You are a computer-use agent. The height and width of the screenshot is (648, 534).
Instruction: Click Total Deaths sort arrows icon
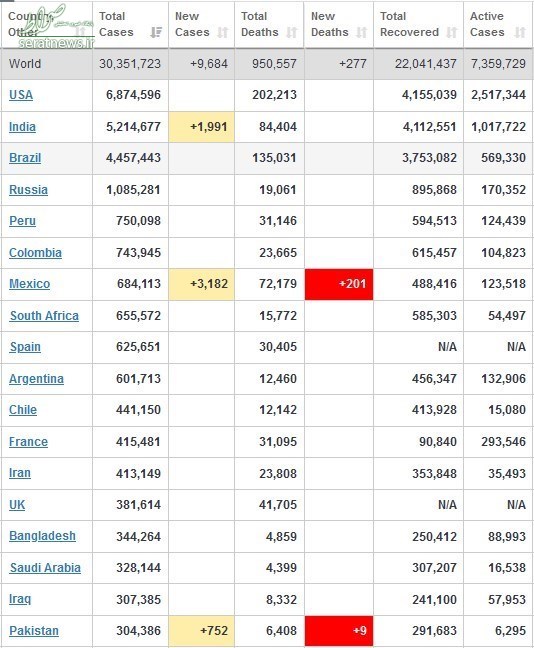(292, 32)
